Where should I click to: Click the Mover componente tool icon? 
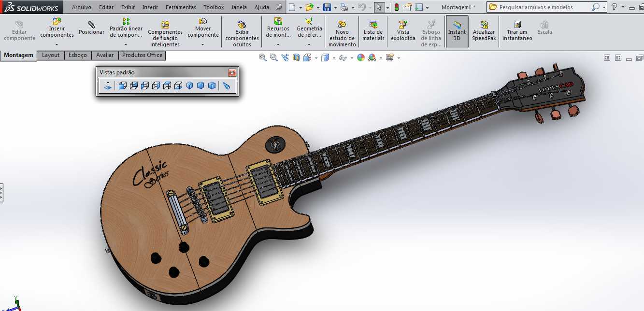click(203, 21)
